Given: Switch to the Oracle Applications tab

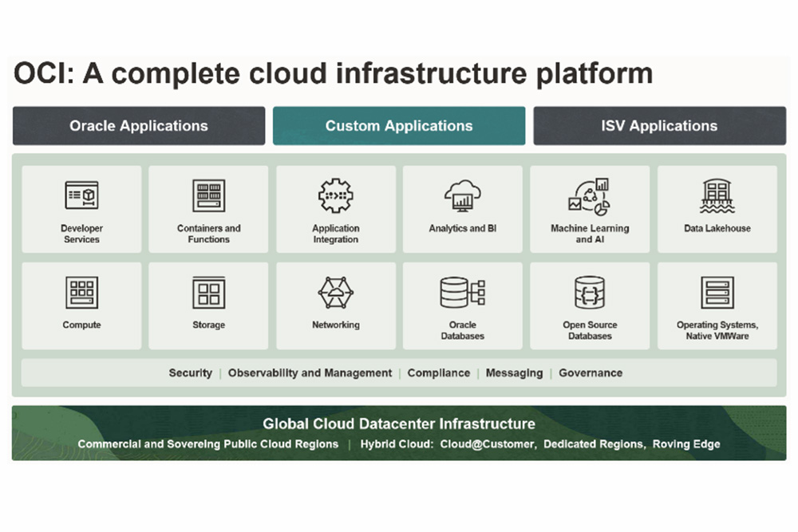Looking at the screenshot, I should (138, 125).
